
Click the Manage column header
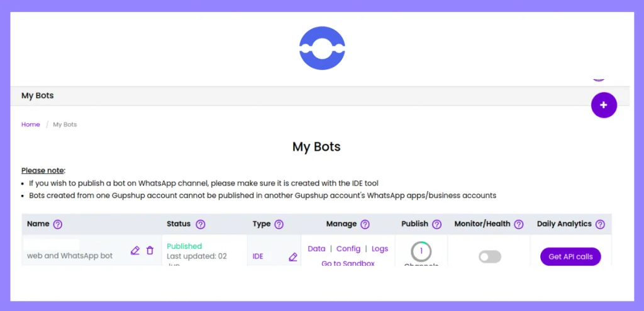click(341, 224)
